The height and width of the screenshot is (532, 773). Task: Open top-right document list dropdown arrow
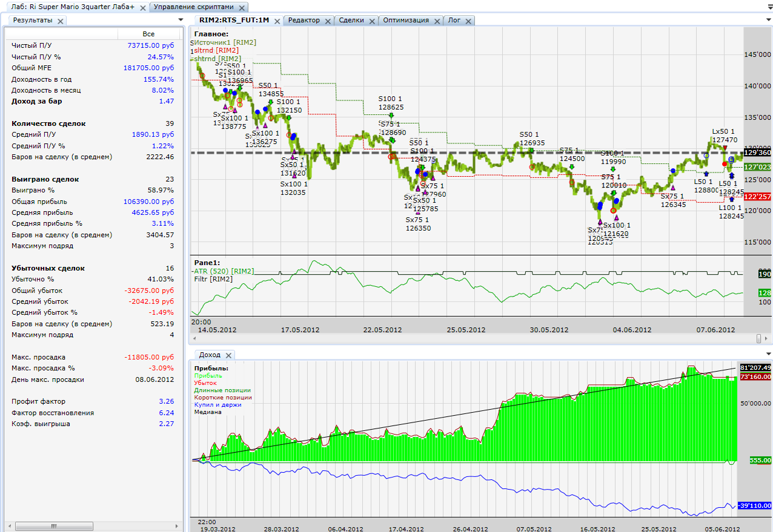click(768, 7)
